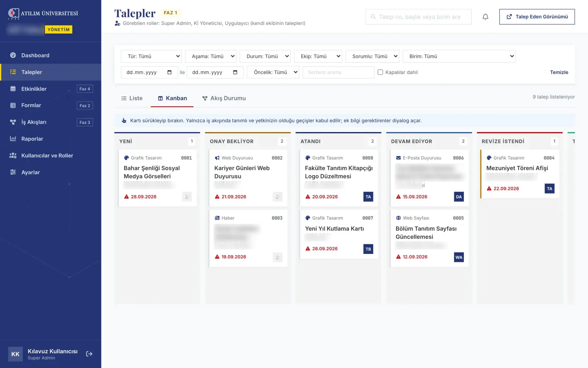Click the end date dd.mm.yyyy field
This screenshot has height=368, width=588.
[x=215, y=72]
